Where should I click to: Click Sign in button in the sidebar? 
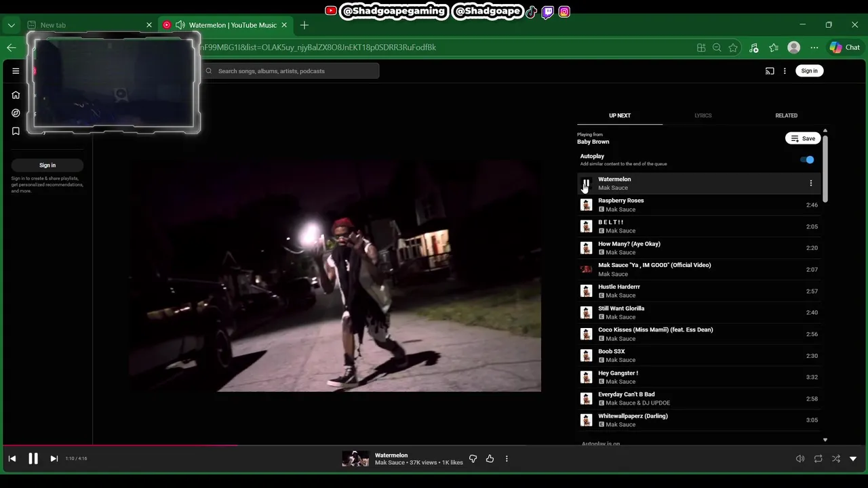47,165
